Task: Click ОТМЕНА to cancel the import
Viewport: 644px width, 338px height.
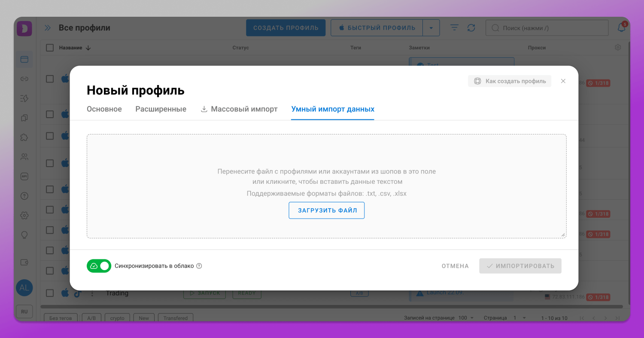Action: (455, 266)
